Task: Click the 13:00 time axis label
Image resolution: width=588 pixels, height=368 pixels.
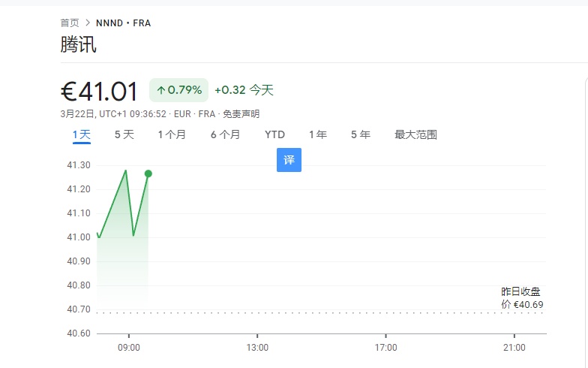Action: [x=257, y=348]
